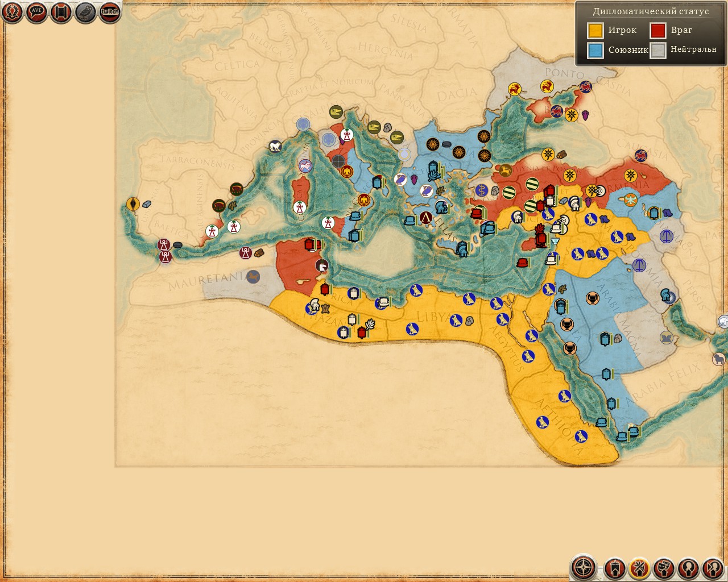Viewport: 728px width, 582px height.
Task: Click the Дипломатический статус legend title
Action: (651, 11)
